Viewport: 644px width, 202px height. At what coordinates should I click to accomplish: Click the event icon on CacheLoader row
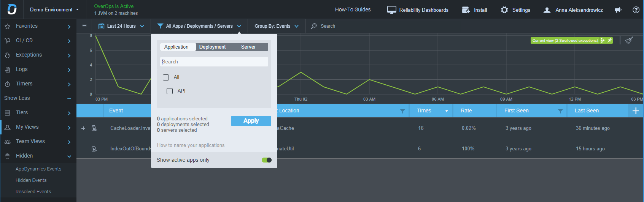(x=94, y=128)
